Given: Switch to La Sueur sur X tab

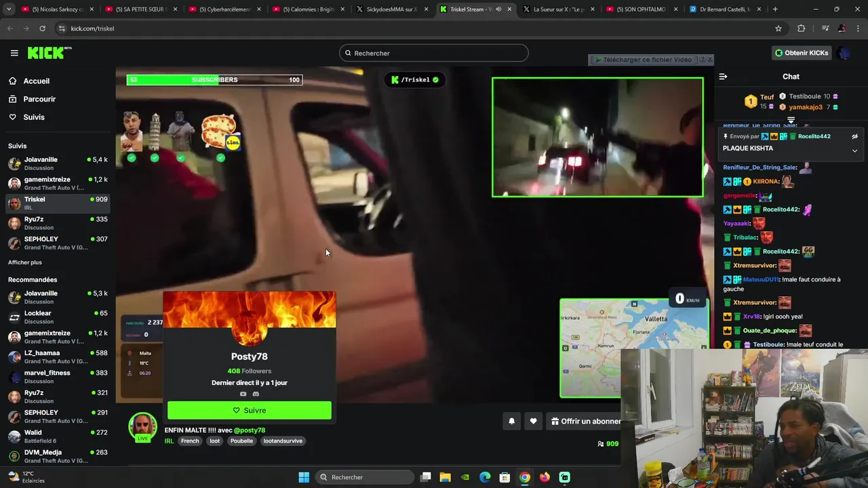Looking at the screenshot, I should 559,9.
